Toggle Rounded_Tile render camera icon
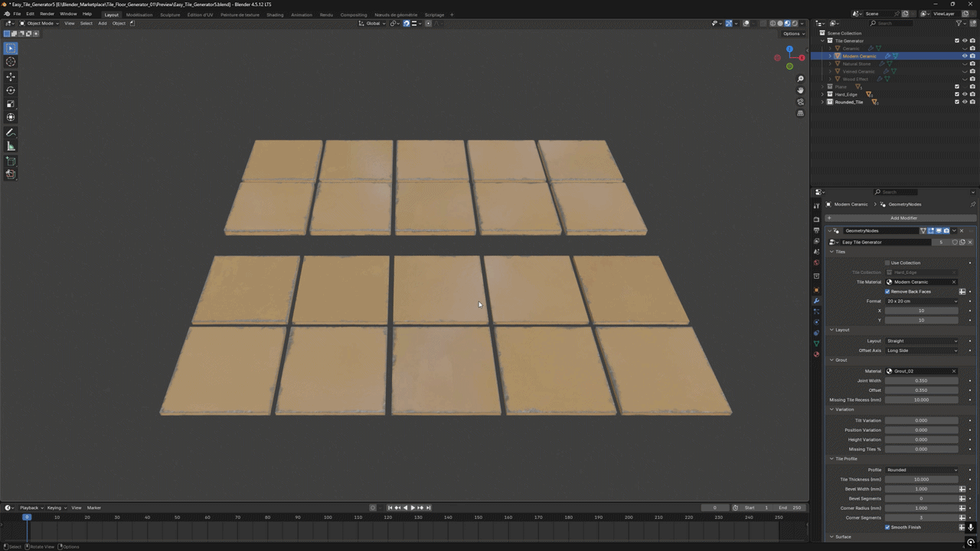The width and height of the screenshot is (980, 551). click(x=972, y=102)
